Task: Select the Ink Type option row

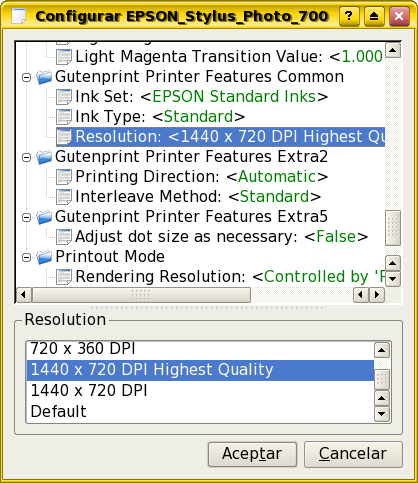Action: coord(160,117)
